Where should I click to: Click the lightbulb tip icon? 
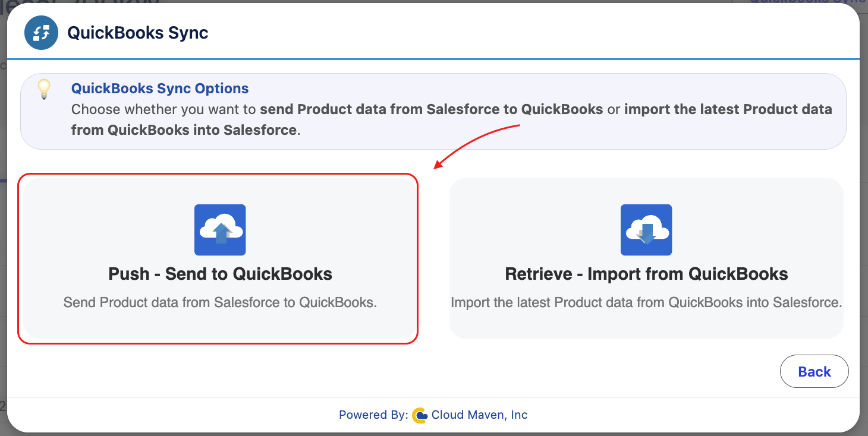click(43, 89)
